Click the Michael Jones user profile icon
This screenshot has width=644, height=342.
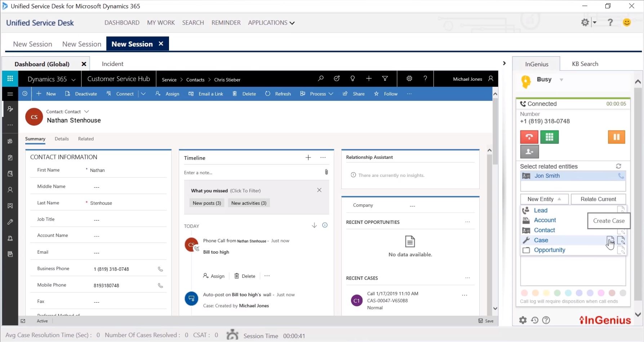pyautogui.click(x=490, y=79)
